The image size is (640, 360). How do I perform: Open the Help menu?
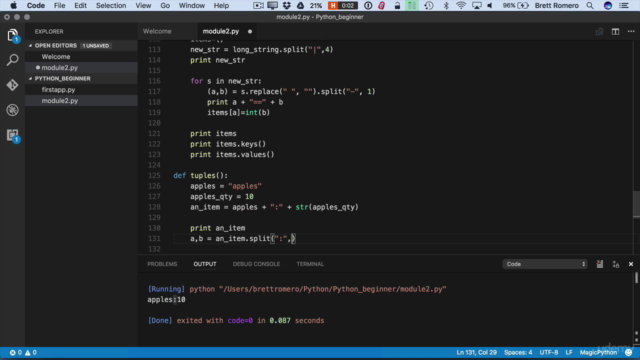pos(221,5)
